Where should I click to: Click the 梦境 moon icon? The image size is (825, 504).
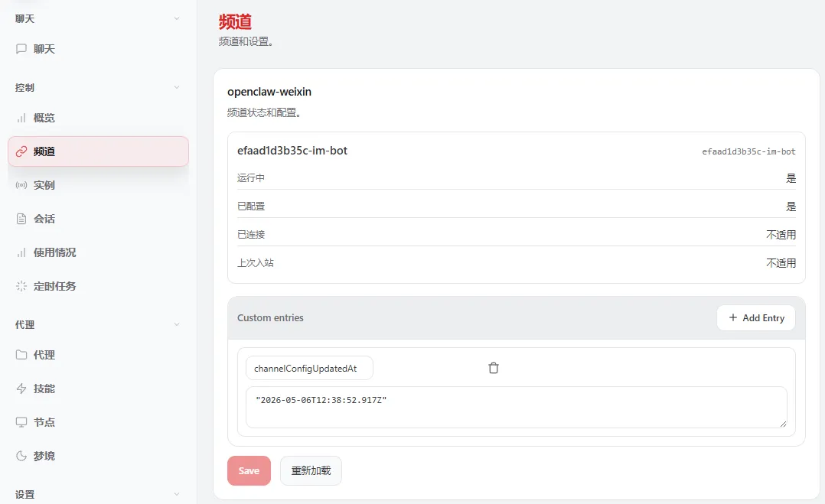tap(21, 456)
